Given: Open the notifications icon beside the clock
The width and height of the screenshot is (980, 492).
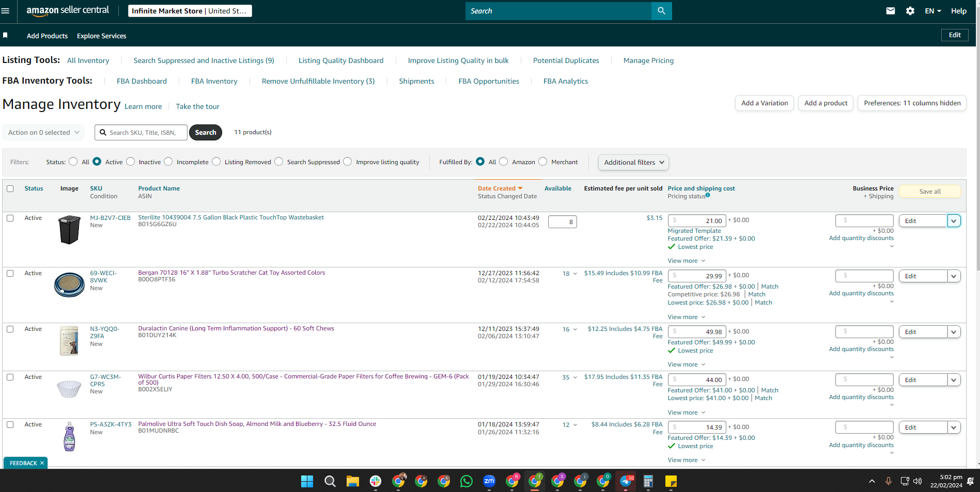Looking at the screenshot, I should pos(970,481).
